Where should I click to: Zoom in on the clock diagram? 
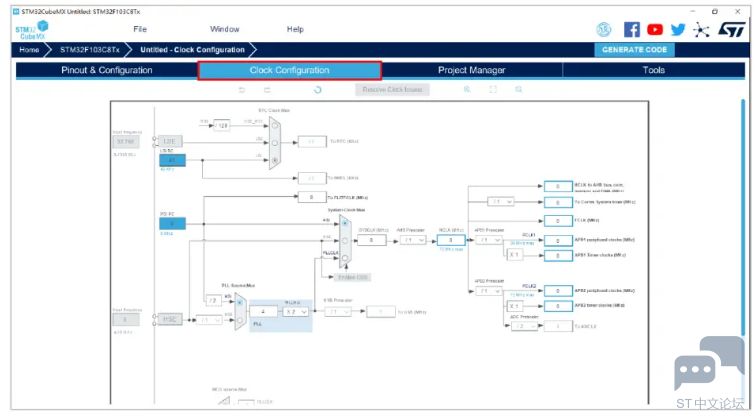[467, 89]
